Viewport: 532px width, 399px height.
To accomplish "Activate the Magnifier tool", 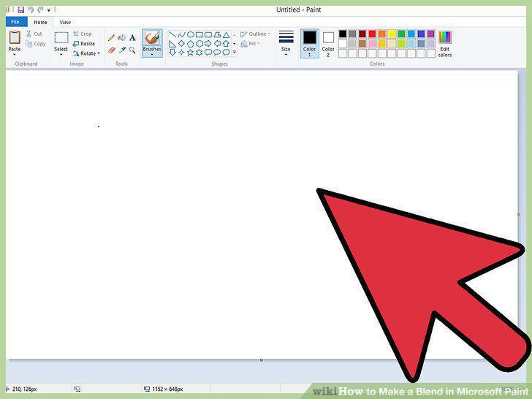I will 132,50.
